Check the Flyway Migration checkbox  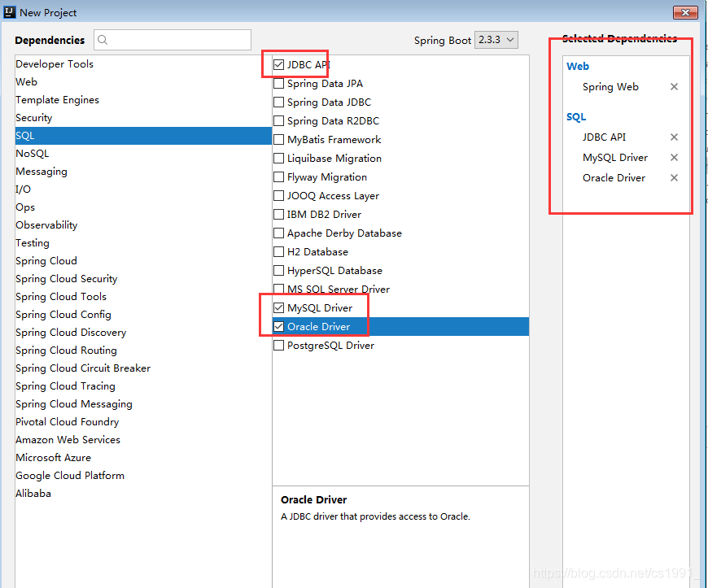(278, 177)
